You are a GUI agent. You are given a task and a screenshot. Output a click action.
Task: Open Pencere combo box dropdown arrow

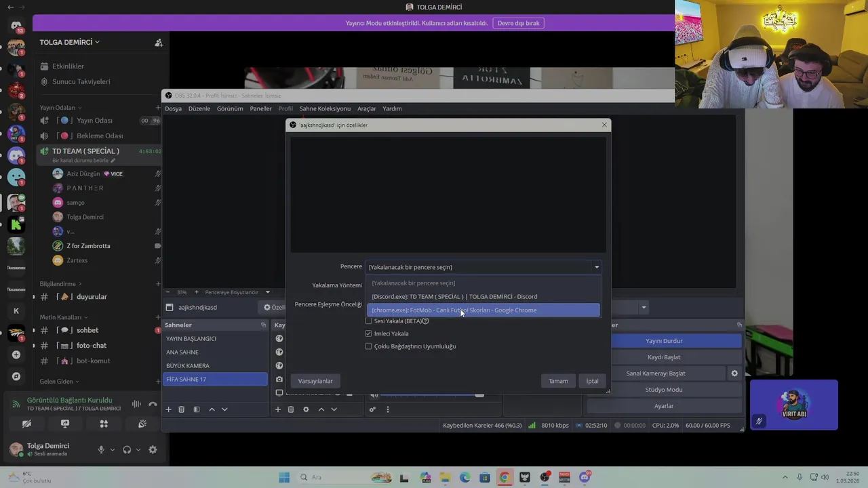(x=597, y=267)
